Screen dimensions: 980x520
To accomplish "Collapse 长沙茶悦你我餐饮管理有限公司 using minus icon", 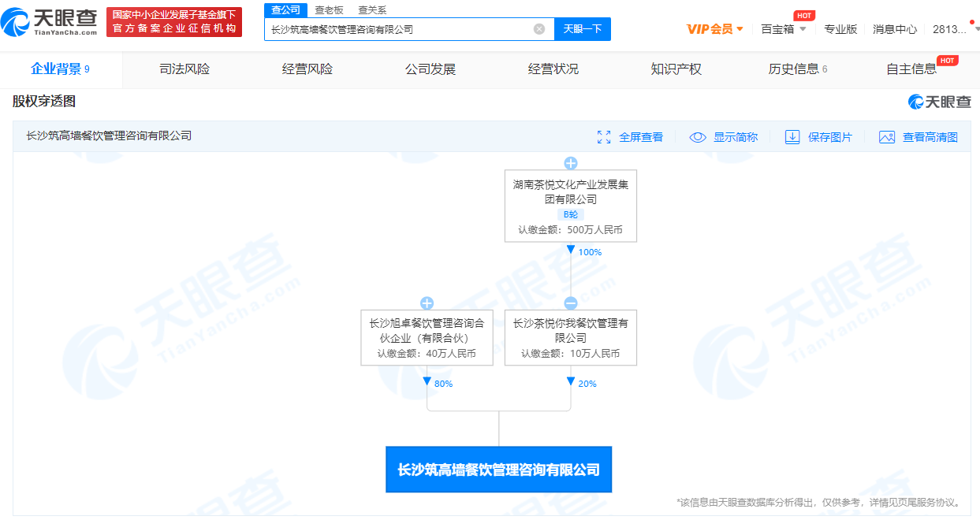I will [570, 303].
